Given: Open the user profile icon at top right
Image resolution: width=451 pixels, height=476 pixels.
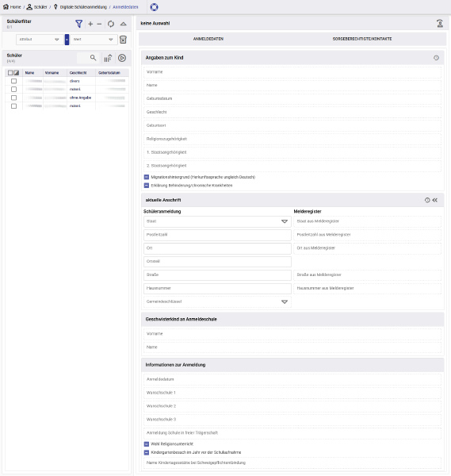Looking at the screenshot, I should pyautogui.click(x=440, y=23).
